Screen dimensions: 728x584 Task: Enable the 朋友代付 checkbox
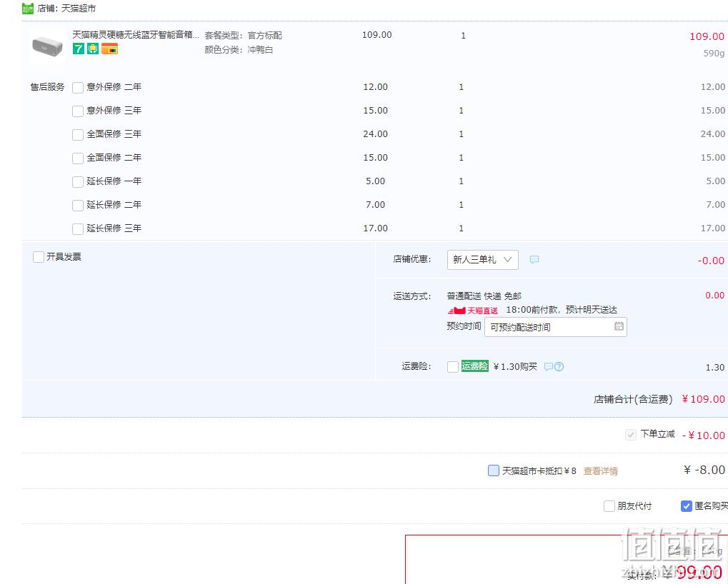pos(609,506)
